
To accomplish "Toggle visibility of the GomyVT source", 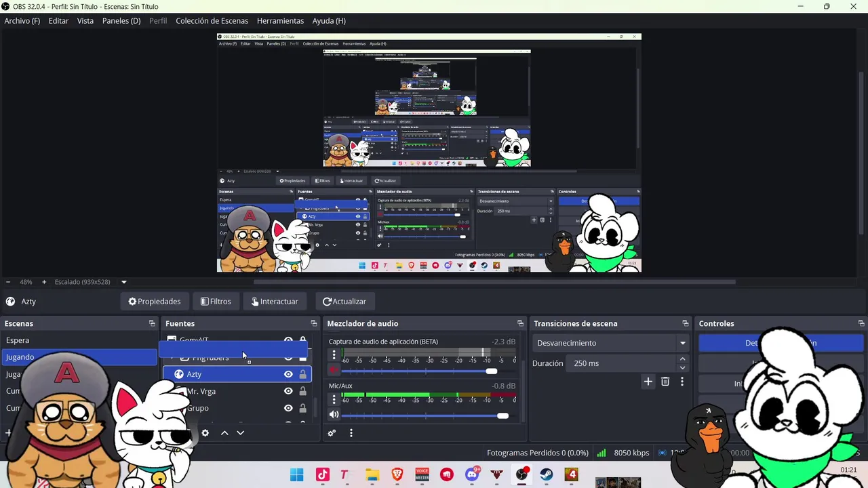I will 288,340.
